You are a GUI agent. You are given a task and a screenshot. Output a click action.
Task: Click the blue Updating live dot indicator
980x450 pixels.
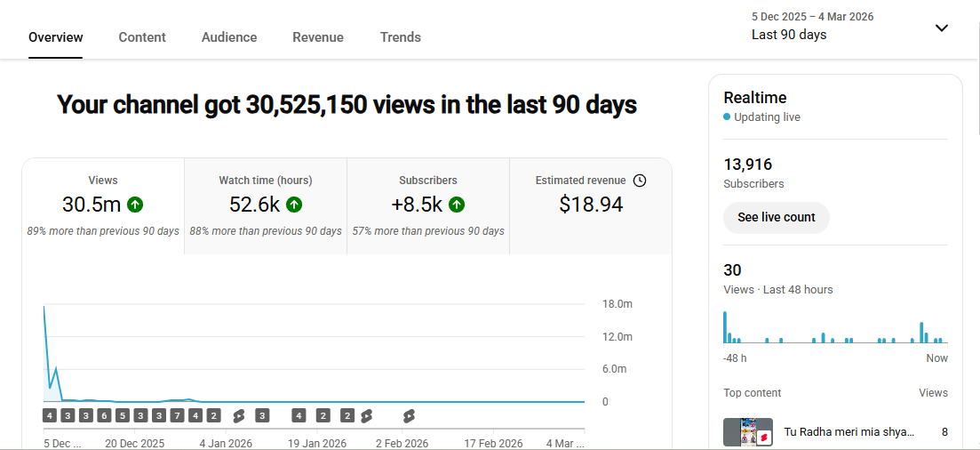[727, 117]
